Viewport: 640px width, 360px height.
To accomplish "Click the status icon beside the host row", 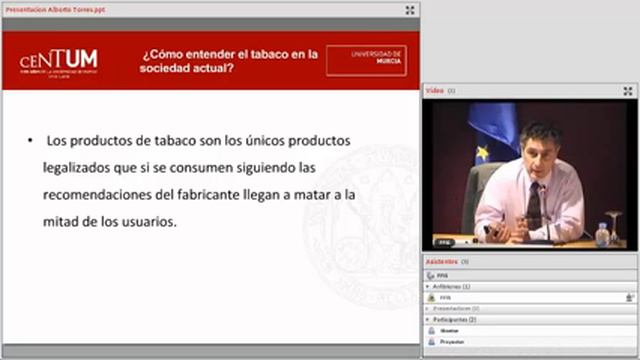I will click(630, 298).
